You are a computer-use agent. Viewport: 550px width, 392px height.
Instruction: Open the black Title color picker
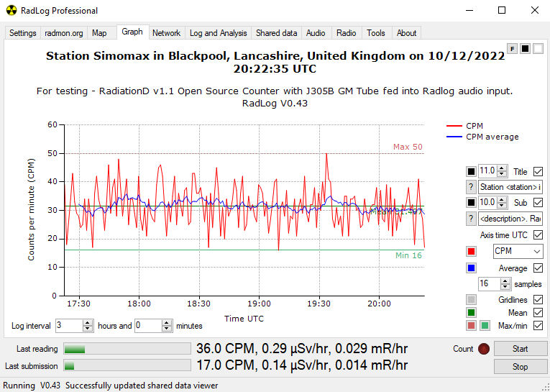click(x=471, y=172)
